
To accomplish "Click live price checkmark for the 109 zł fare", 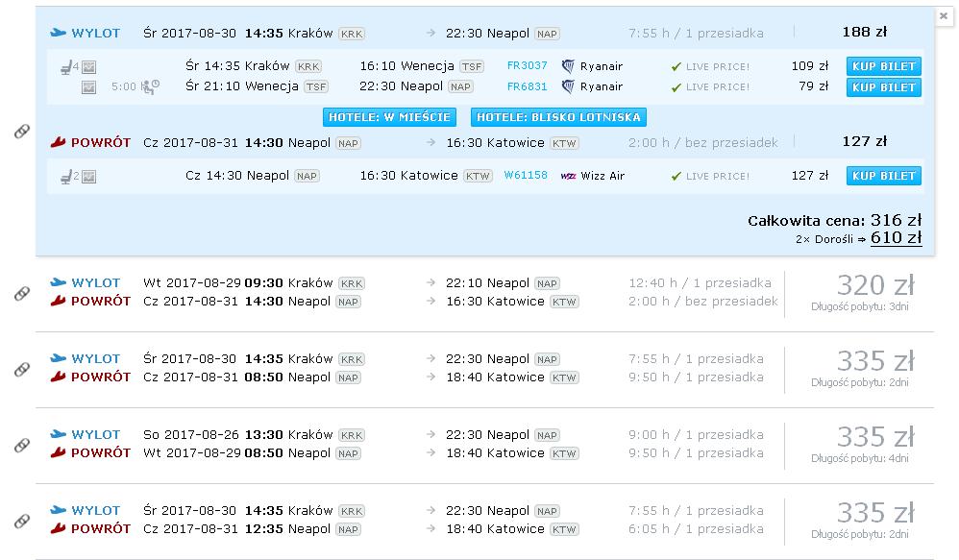I will point(676,66).
